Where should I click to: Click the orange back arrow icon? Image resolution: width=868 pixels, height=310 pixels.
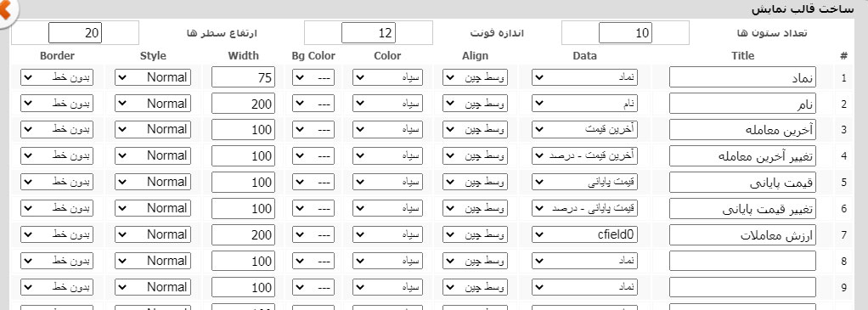pyautogui.click(x=6, y=11)
